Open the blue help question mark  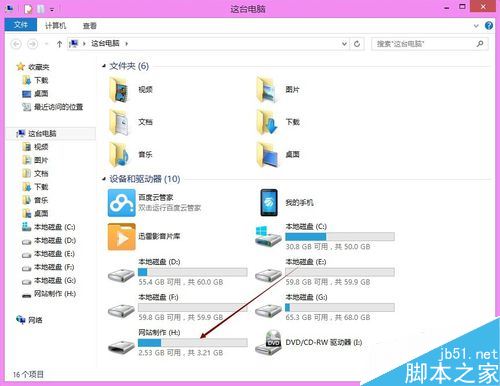click(x=489, y=26)
